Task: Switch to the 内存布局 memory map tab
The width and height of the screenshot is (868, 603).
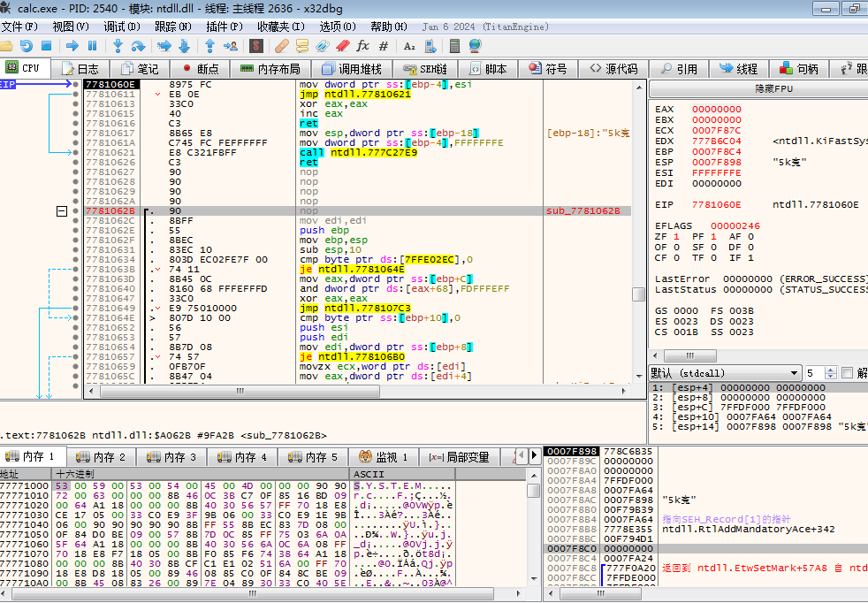Action: click(270, 69)
